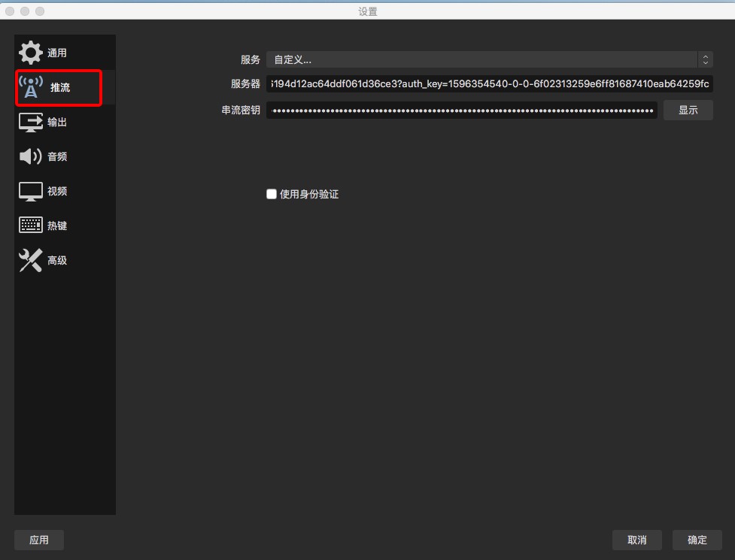The height and width of the screenshot is (560, 735).
Task: Open the 音频 audio speaker icon
Action: tap(31, 156)
